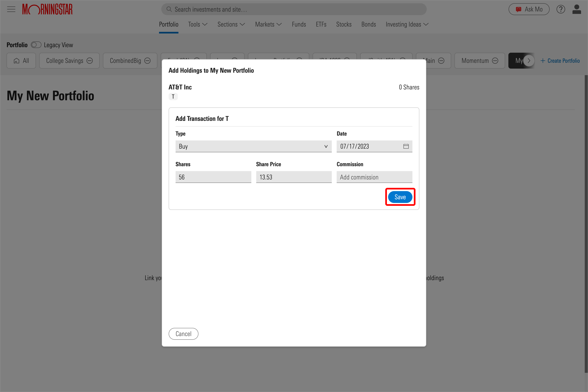
Task: Cancel adding holdings
Action: pos(184,334)
